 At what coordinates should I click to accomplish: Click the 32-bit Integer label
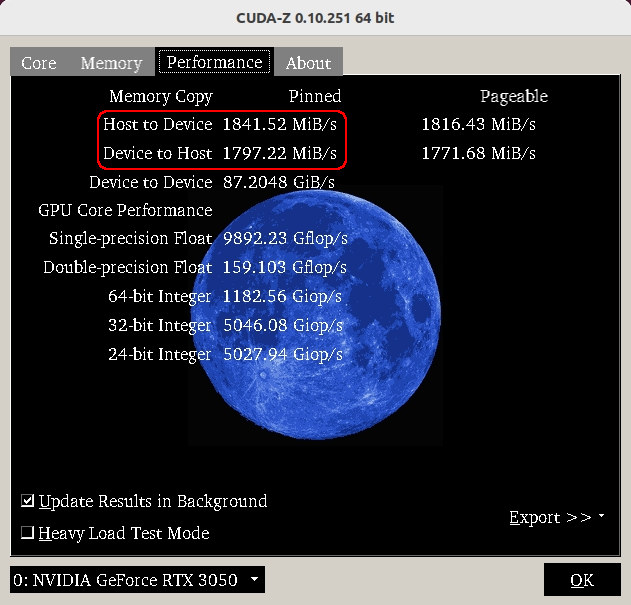(x=160, y=326)
